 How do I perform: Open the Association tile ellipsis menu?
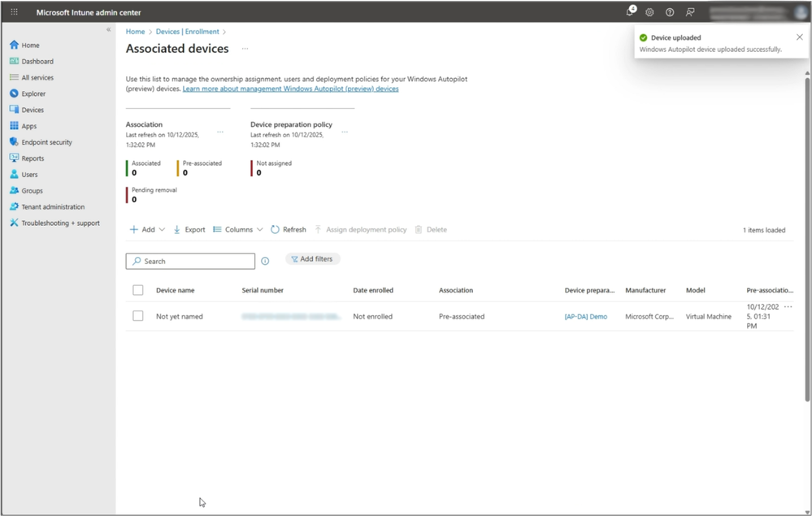tap(220, 132)
